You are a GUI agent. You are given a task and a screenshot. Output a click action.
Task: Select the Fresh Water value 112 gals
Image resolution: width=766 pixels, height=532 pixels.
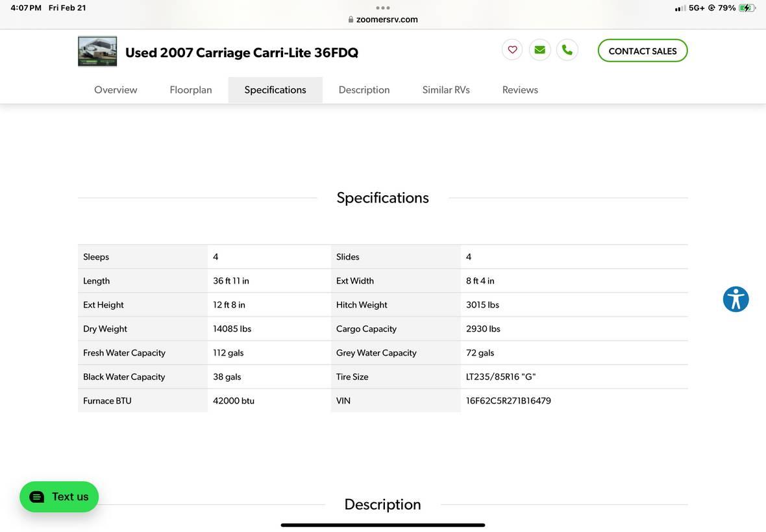coord(228,353)
